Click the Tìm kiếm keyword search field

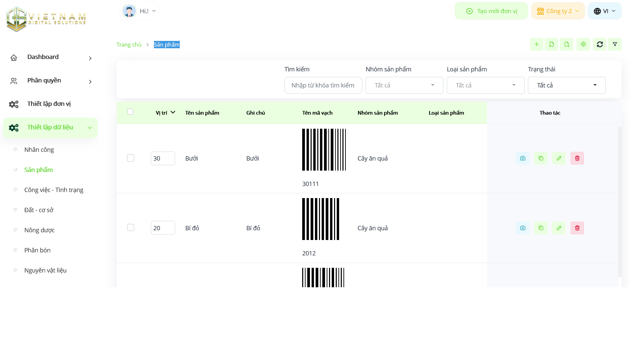point(323,85)
